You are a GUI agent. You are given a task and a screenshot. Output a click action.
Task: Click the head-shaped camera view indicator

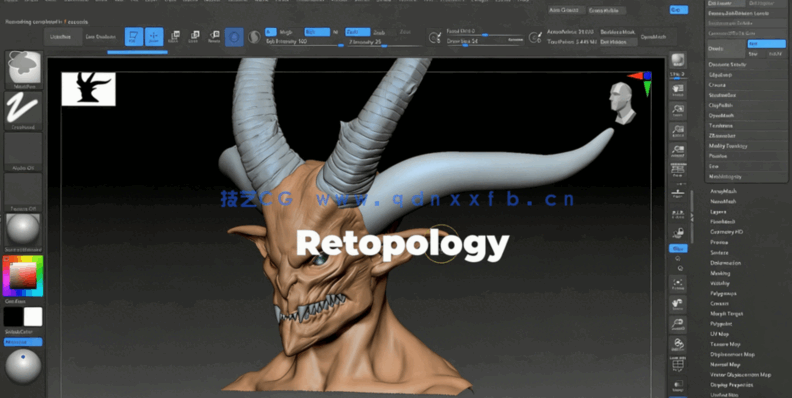click(622, 104)
